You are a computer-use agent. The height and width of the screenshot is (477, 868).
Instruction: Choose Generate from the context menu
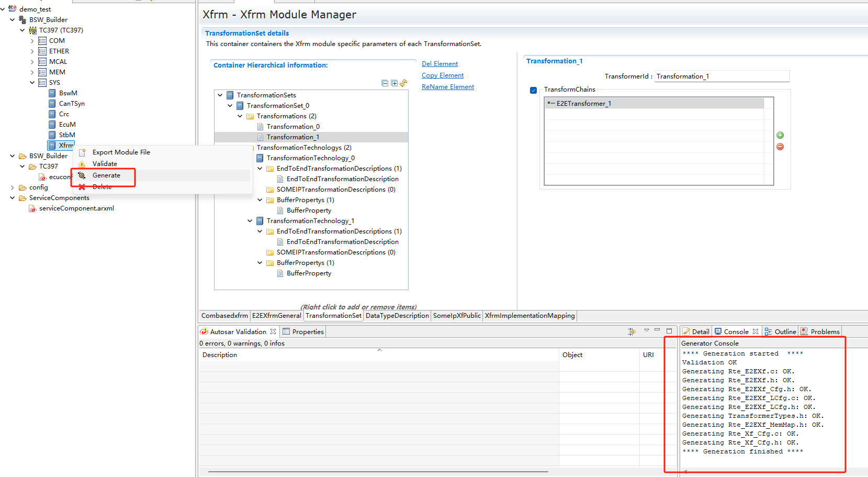tap(106, 175)
